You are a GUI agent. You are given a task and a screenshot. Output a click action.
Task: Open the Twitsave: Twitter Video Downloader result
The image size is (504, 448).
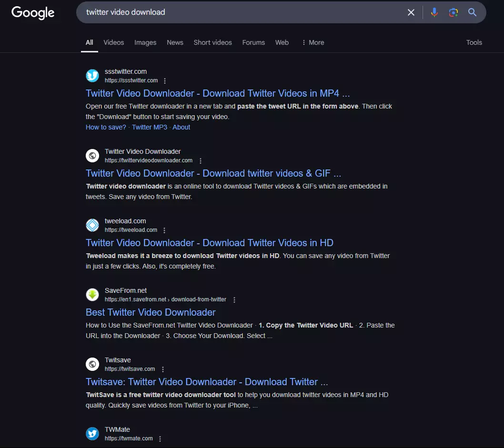pyautogui.click(x=207, y=382)
